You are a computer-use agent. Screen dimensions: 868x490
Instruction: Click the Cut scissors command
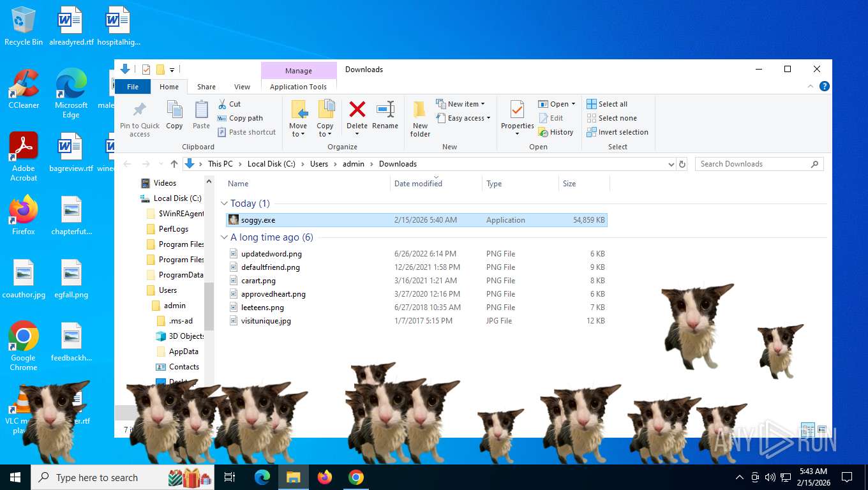tap(229, 104)
